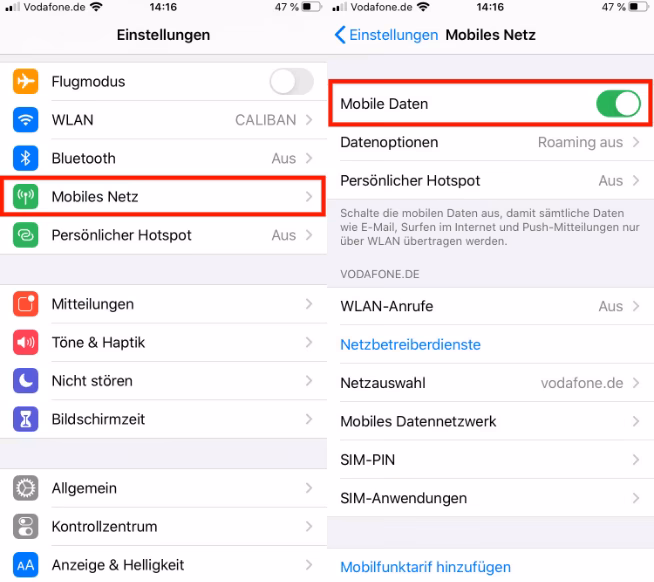Go back to Einstellungen

tap(386, 35)
